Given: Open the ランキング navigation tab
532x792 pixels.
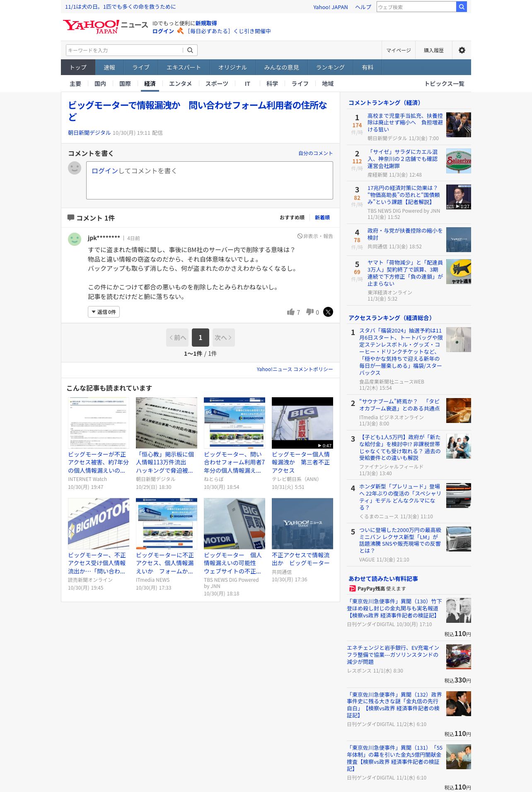Looking at the screenshot, I should [330, 67].
